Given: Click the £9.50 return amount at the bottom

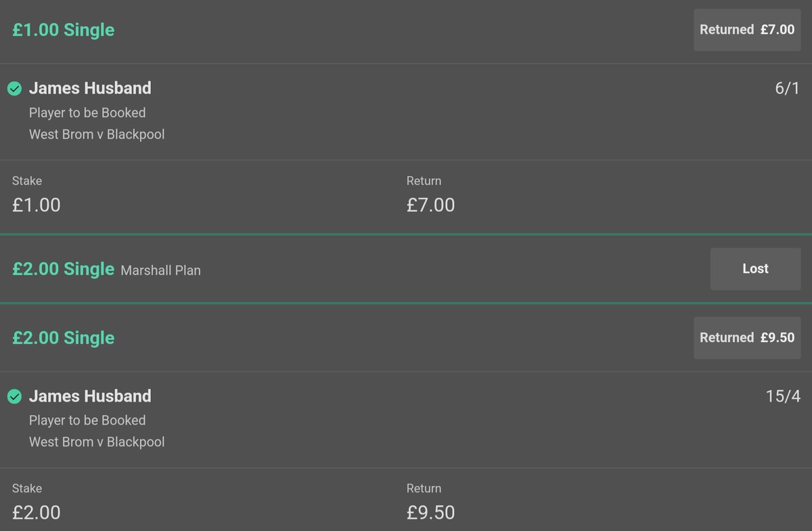Looking at the screenshot, I should coord(430,512).
